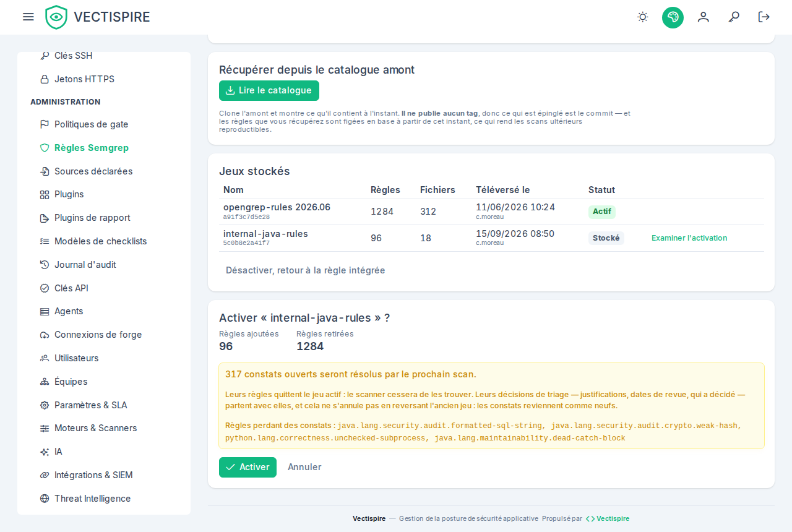This screenshot has height=532, width=792.
Task: Click the Clés API check-circle icon
Action: [45, 288]
